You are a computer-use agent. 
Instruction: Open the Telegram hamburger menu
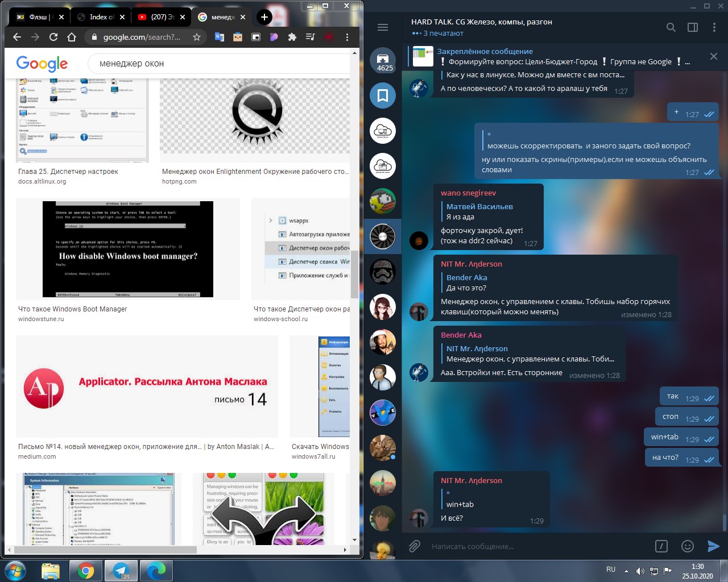[383, 27]
